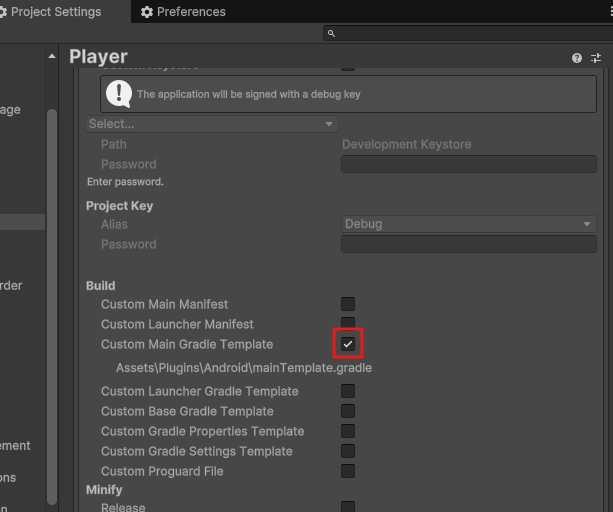Focus the settings search box

point(470,34)
